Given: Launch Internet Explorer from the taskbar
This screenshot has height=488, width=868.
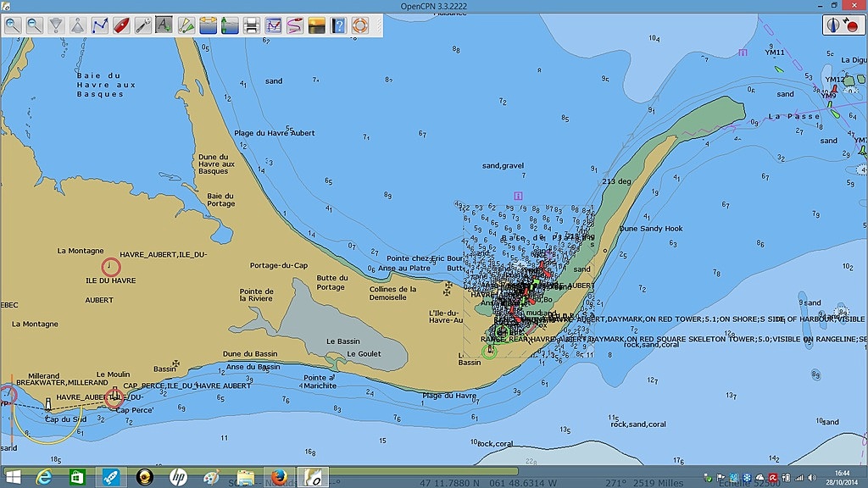Looking at the screenshot, I should 44,477.
